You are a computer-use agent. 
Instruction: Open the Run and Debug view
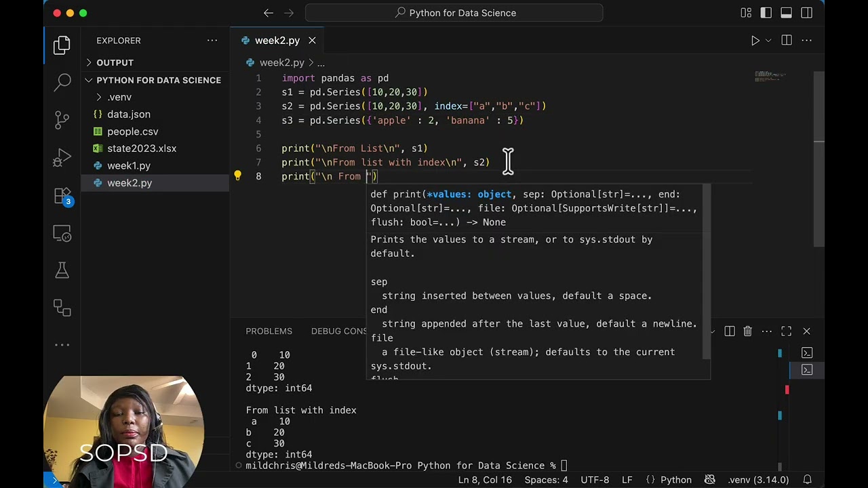click(x=62, y=159)
